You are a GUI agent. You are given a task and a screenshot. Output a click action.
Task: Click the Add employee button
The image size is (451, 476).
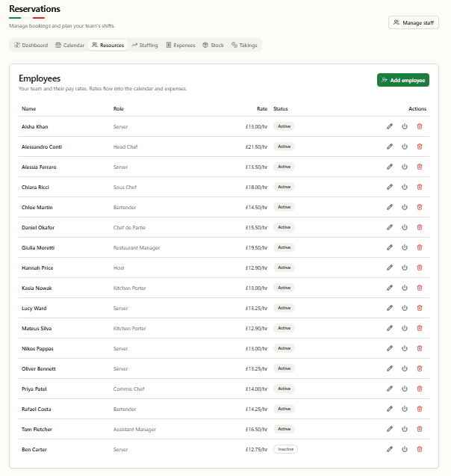coord(403,80)
